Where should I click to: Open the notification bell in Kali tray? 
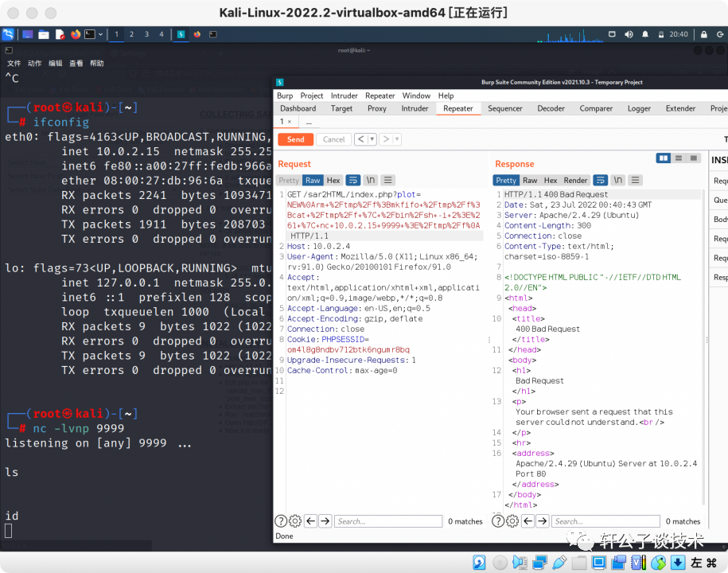pos(645,34)
